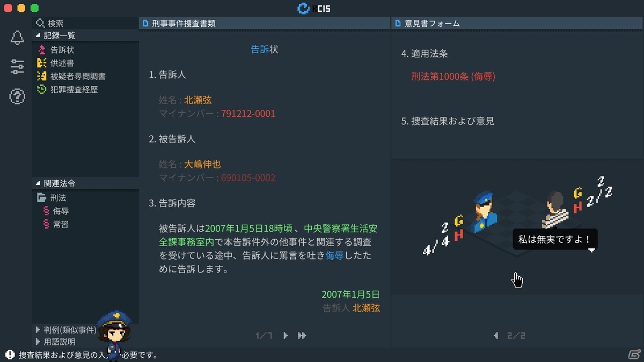Image resolution: width=644 pixels, height=362 pixels.
Task: Go to next page of document
Action: [286, 336]
